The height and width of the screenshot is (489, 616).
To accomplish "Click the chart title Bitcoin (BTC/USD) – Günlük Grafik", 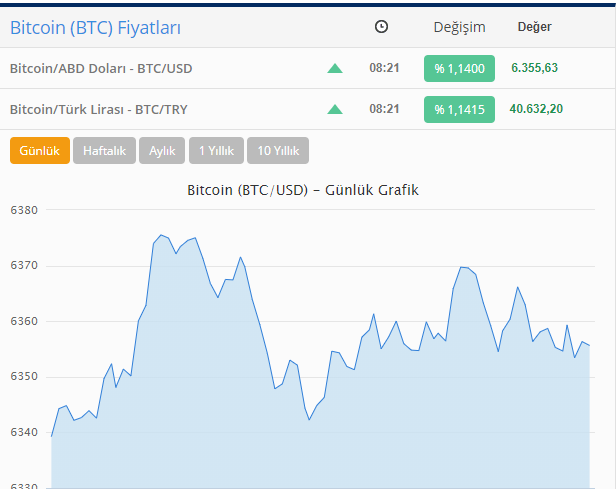I will click(x=302, y=190).
